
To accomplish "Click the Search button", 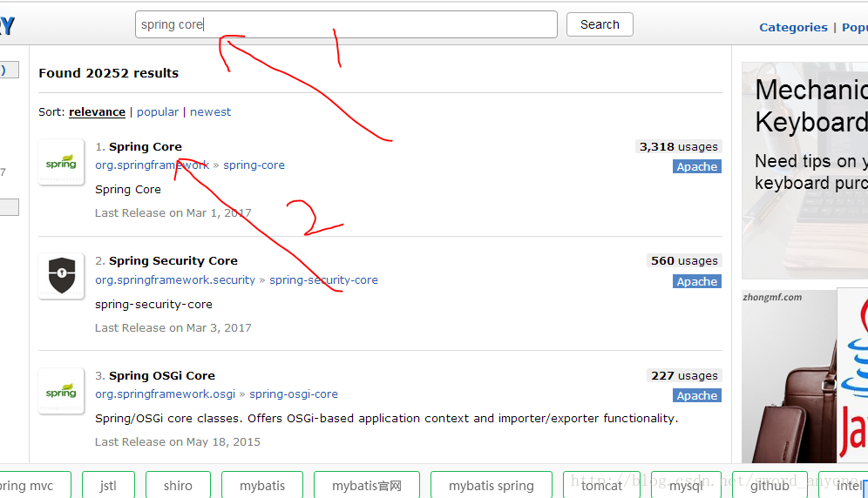I will [x=600, y=24].
